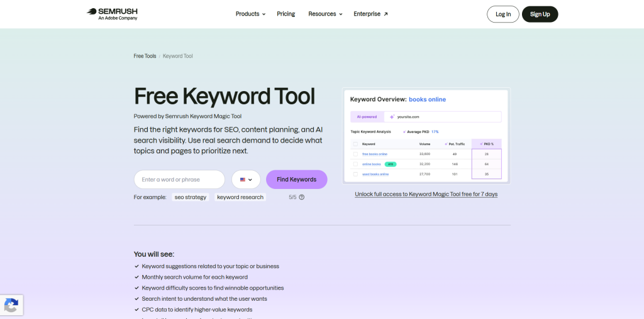Click the You will see: heading
Viewport: 644px width, 319px height.
tap(154, 254)
